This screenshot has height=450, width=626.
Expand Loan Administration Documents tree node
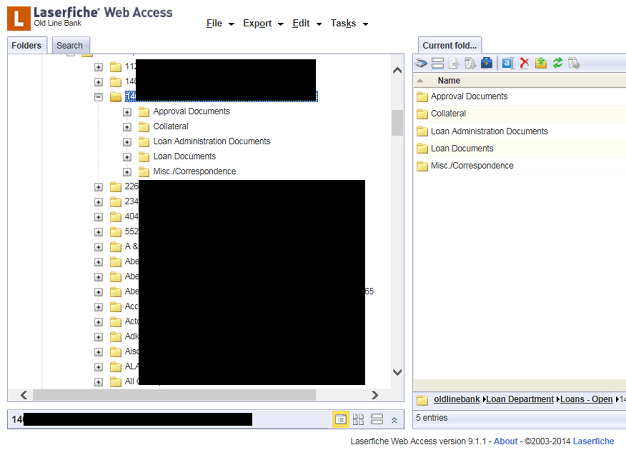point(127,142)
